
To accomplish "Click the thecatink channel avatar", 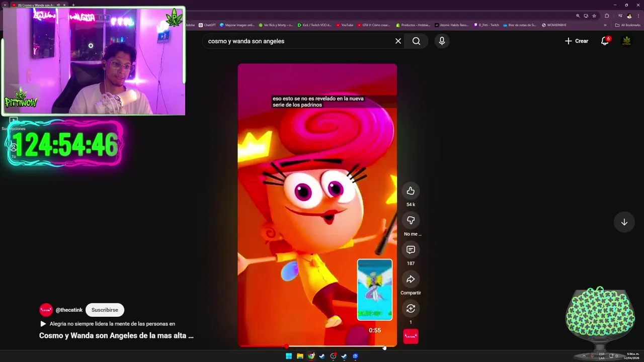I will 46,310.
